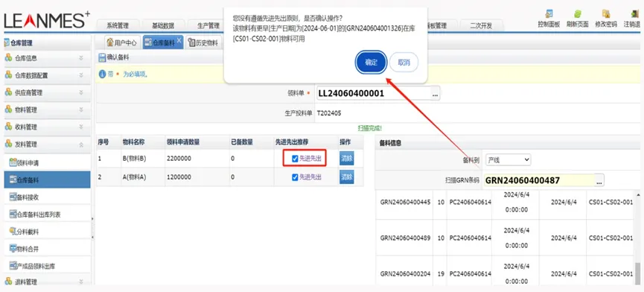
Task: Click the 退料管理 group icon
Action: coord(8,282)
